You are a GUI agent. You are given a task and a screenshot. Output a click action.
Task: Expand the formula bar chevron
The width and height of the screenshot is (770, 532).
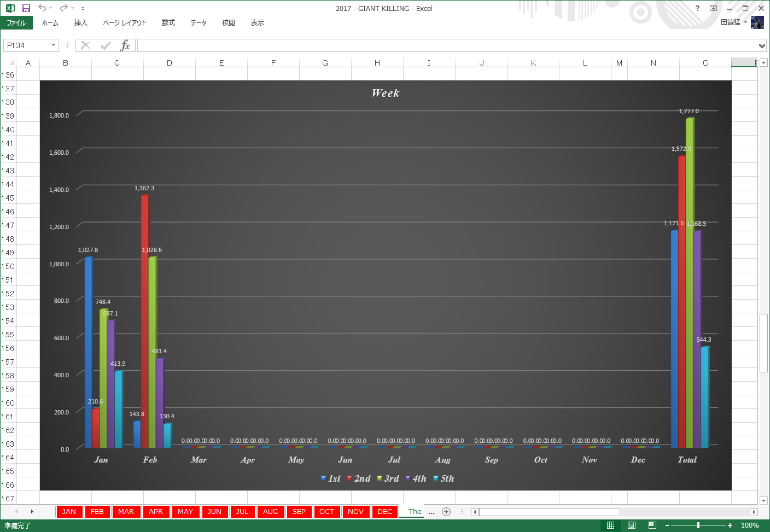tap(762, 46)
